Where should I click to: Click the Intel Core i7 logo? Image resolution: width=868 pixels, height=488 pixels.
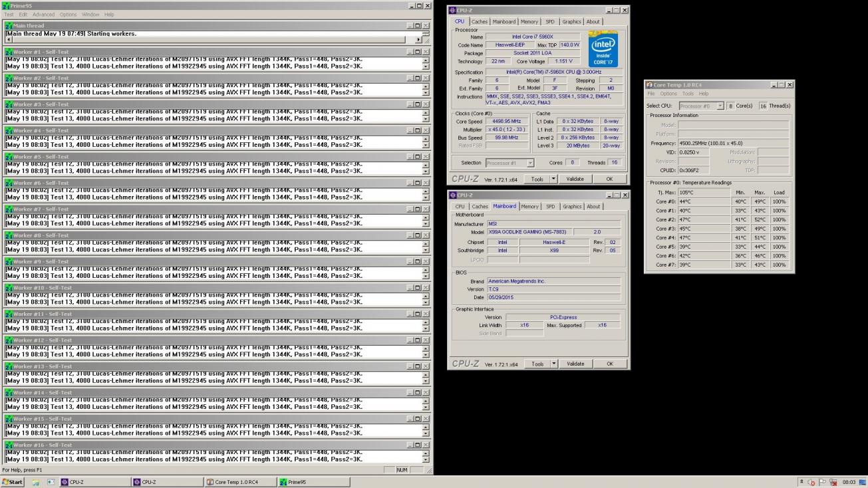click(603, 49)
